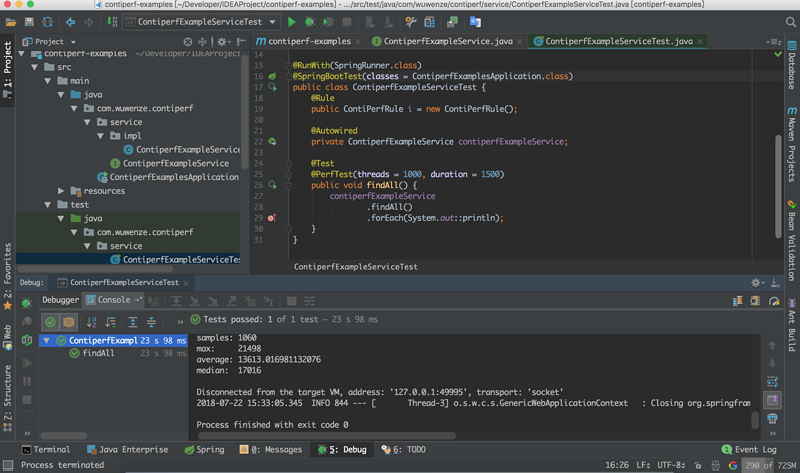Image resolution: width=800 pixels, height=473 pixels.
Task: Show more test toolbar actions chevron
Action: coord(180,322)
